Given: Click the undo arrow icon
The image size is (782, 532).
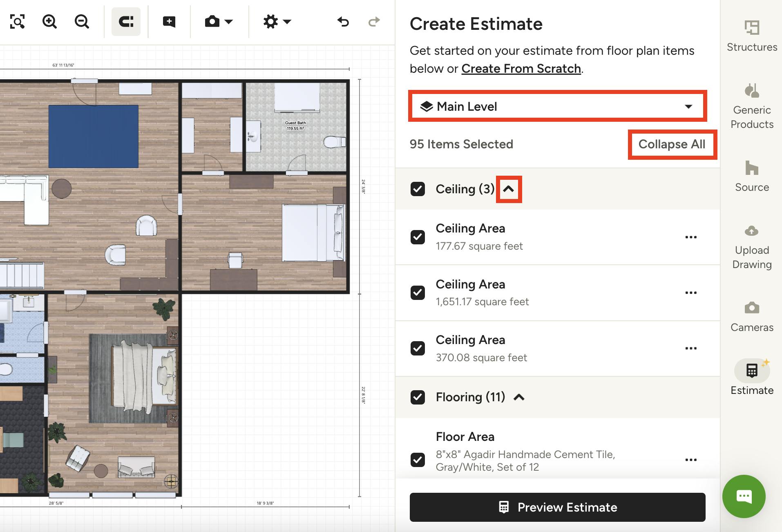Looking at the screenshot, I should pyautogui.click(x=343, y=22).
